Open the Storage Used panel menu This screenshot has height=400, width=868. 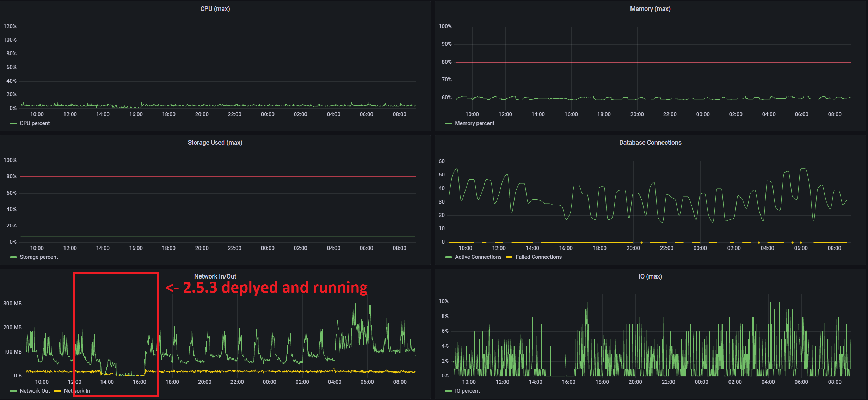click(215, 142)
